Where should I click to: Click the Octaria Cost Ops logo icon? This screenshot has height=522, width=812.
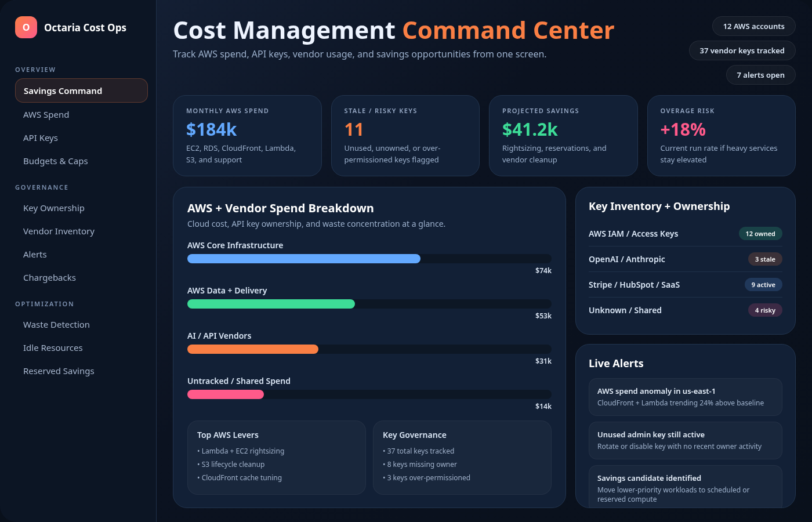[26, 27]
